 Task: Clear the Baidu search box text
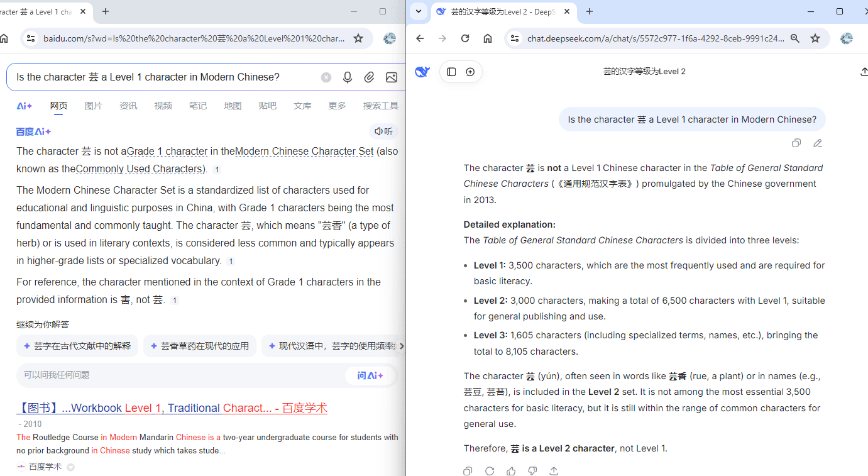(x=326, y=77)
